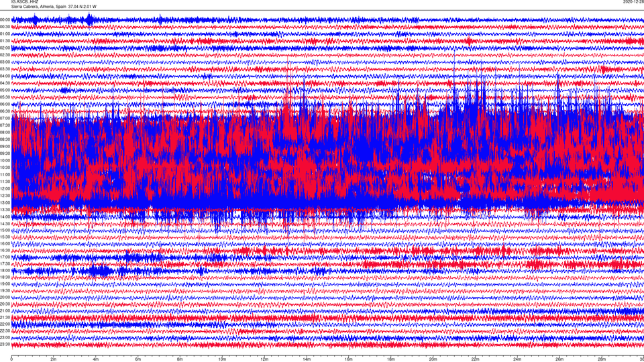This screenshot has height=362, width=644.
Task: Click the 16m tick label on minutes axis
Action: [349, 359]
